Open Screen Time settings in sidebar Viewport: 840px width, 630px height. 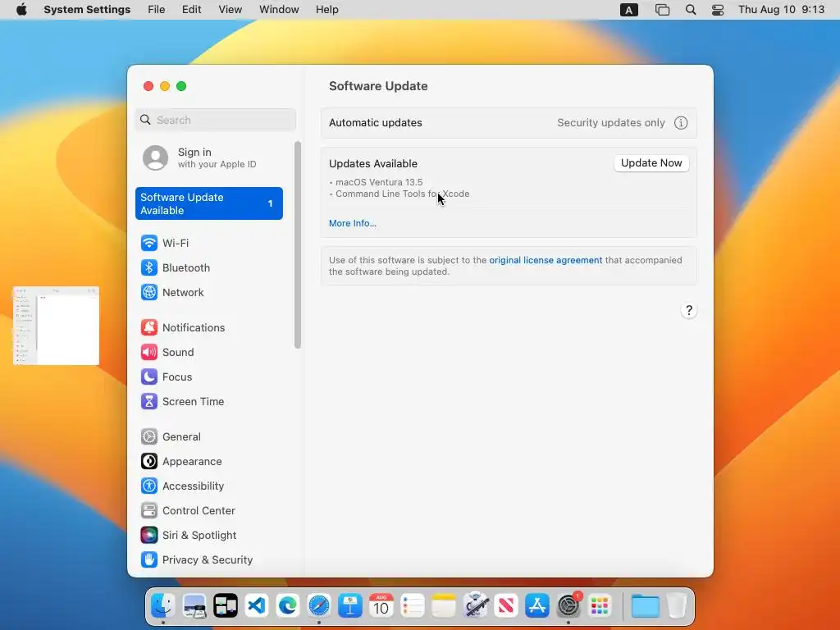point(209,402)
